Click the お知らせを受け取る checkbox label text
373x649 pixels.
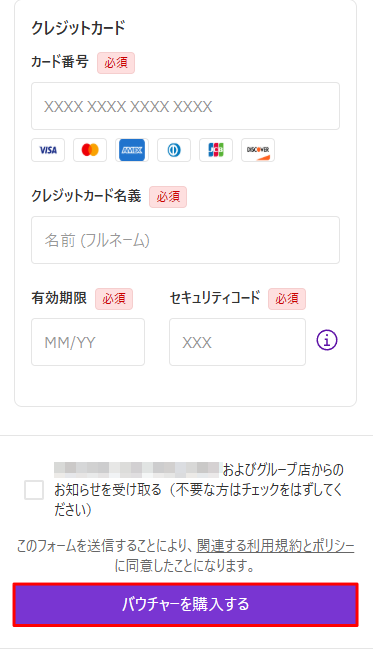click(x=199, y=490)
